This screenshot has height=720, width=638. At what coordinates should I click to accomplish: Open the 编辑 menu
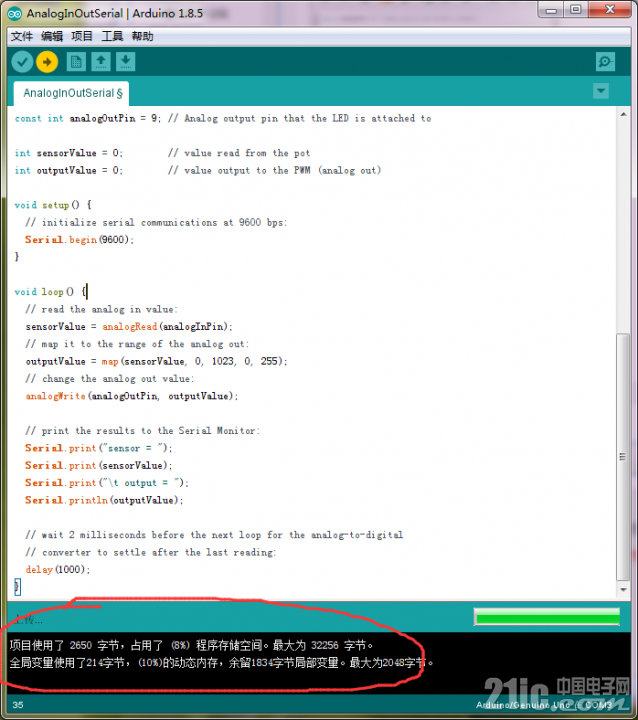point(52,36)
